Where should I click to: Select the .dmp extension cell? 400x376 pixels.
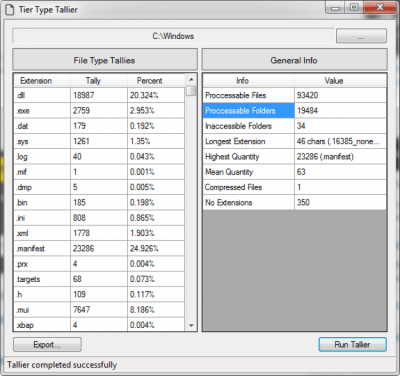pos(42,187)
